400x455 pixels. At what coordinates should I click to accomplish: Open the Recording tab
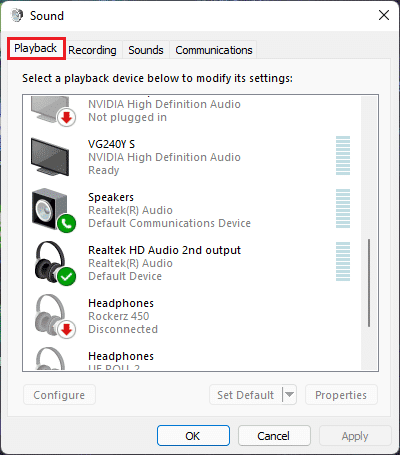coord(92,50)
